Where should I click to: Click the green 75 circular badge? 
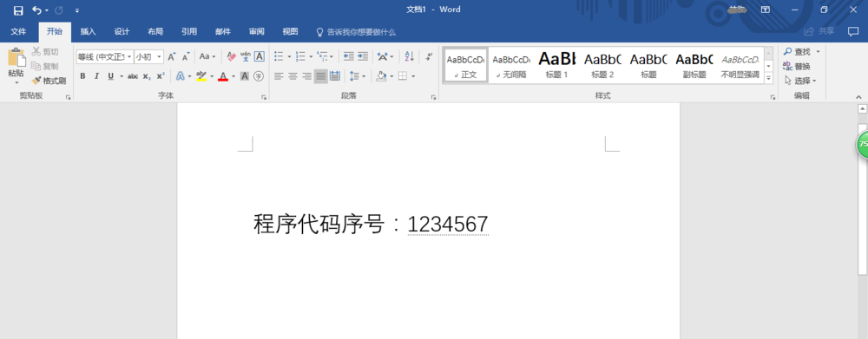pyautogui.click(x=863, y=144)
